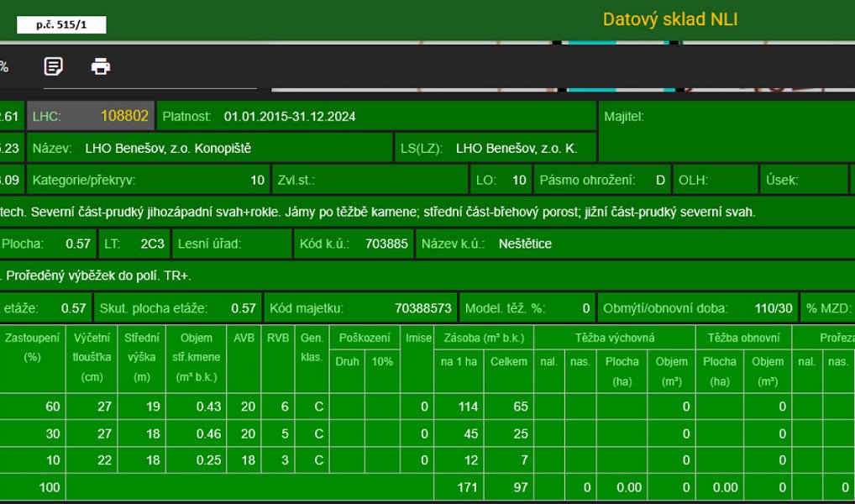Click the total stock per hectare value 171
855x504 pixels.
tap(467, 487)
